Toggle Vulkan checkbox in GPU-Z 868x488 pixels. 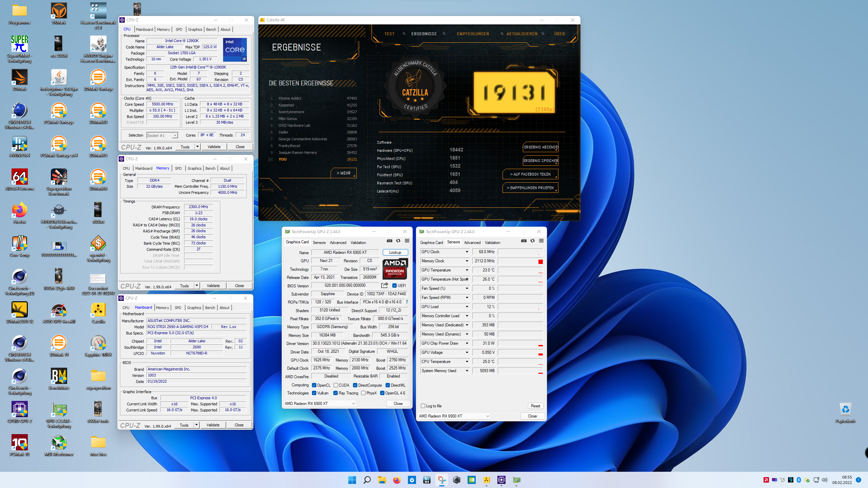pos(314,393)
